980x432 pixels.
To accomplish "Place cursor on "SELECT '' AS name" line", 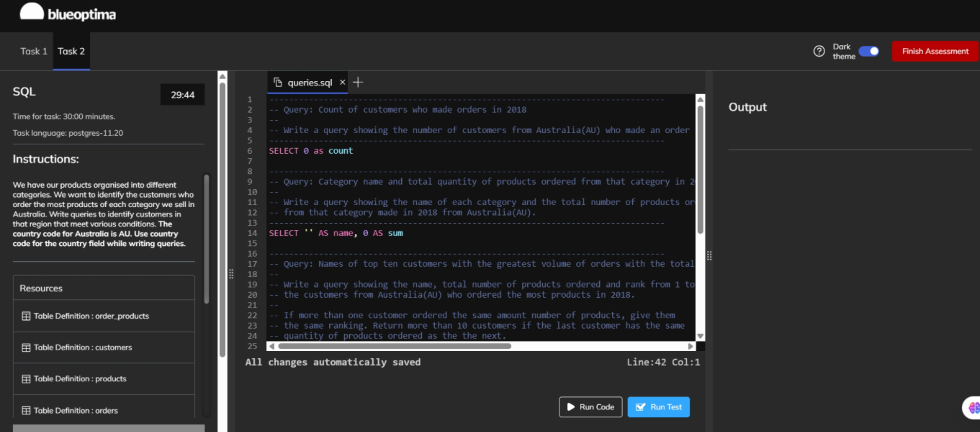I will click(x=336, y=233).
